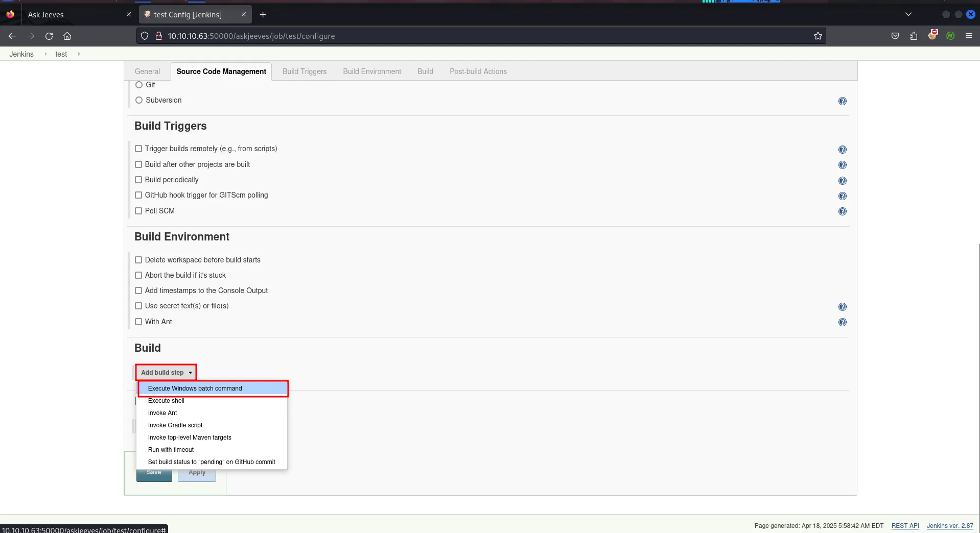Open the browser extensions menu
This screenshot has width=980, height=533.
click(x=914, y=36)
